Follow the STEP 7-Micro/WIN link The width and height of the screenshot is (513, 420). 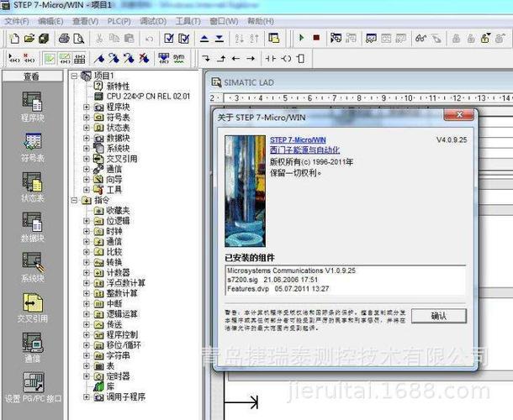298,140
